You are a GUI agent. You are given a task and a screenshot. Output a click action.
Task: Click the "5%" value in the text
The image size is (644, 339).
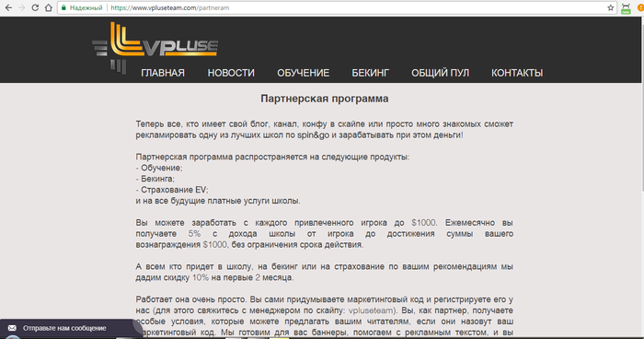pos(194,234)
